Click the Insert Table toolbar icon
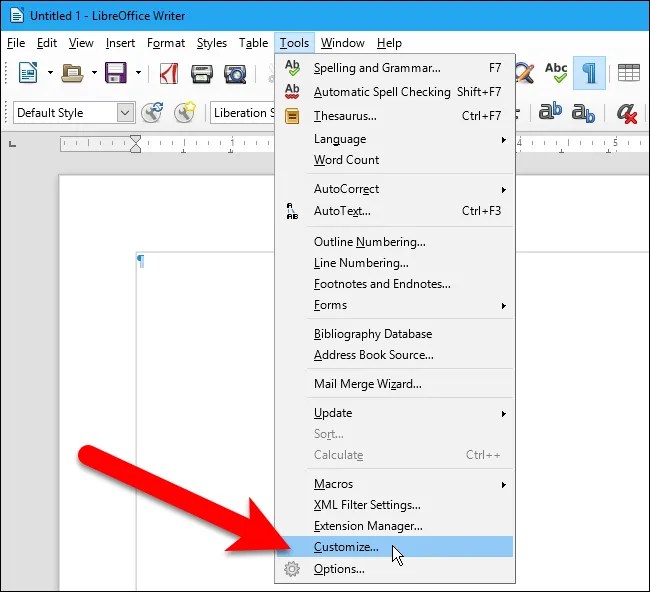 point(629,73)
